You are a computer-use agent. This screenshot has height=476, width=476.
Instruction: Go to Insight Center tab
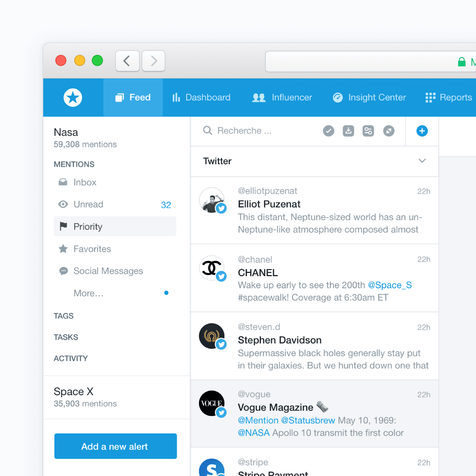pyautogui.click(x=369, y=98)
